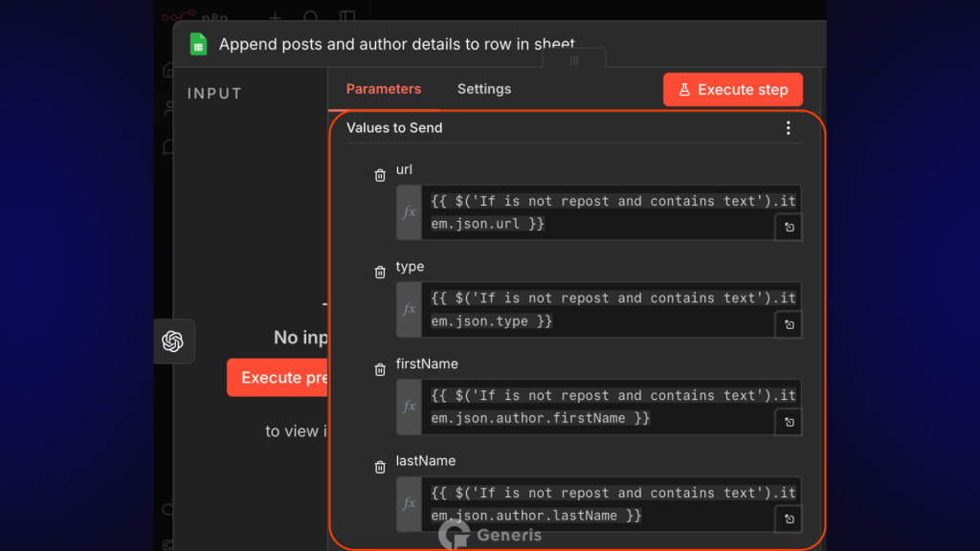
Task: Grab the panel drag handle at top
Action: [x=573, y=60]
